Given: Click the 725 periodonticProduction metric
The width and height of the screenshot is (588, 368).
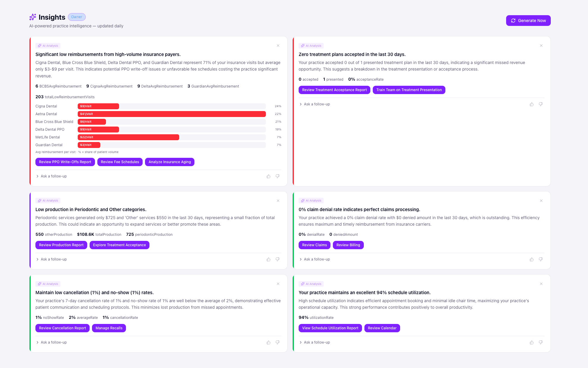Looking at the screenshot, I should 149,235.
